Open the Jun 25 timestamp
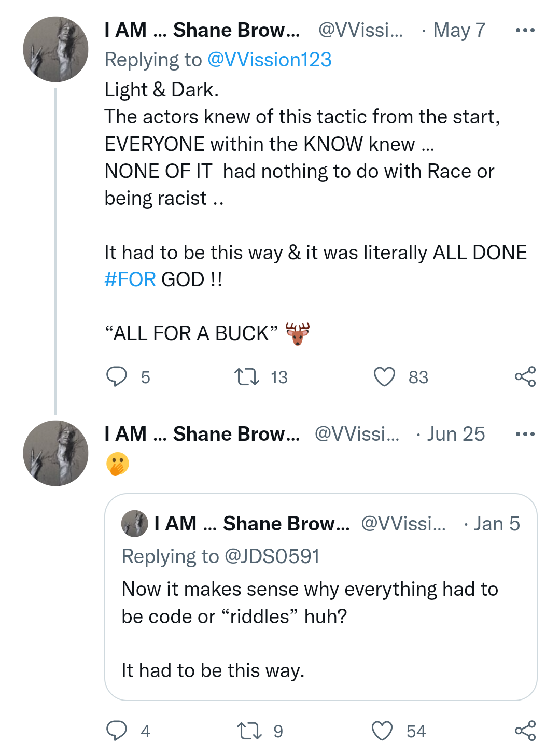 point(456,435)
